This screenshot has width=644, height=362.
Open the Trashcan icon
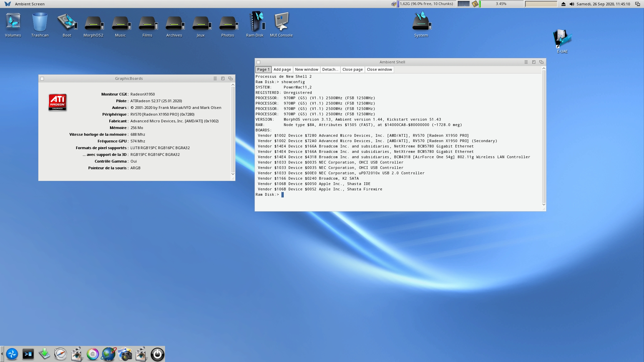click(40, 23)
